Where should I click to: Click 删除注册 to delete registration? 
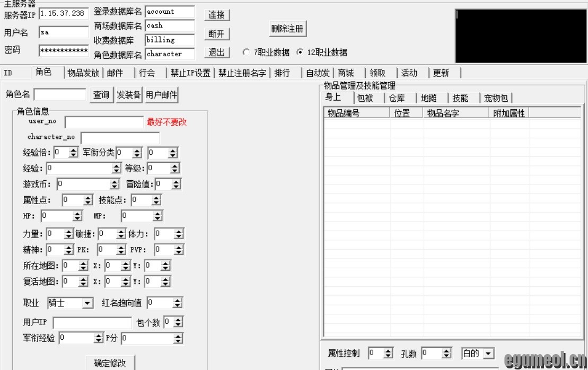point(288,29)
